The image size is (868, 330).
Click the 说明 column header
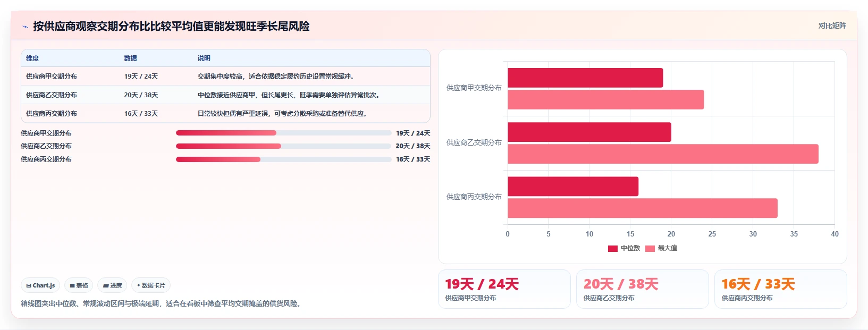(204, 58)
